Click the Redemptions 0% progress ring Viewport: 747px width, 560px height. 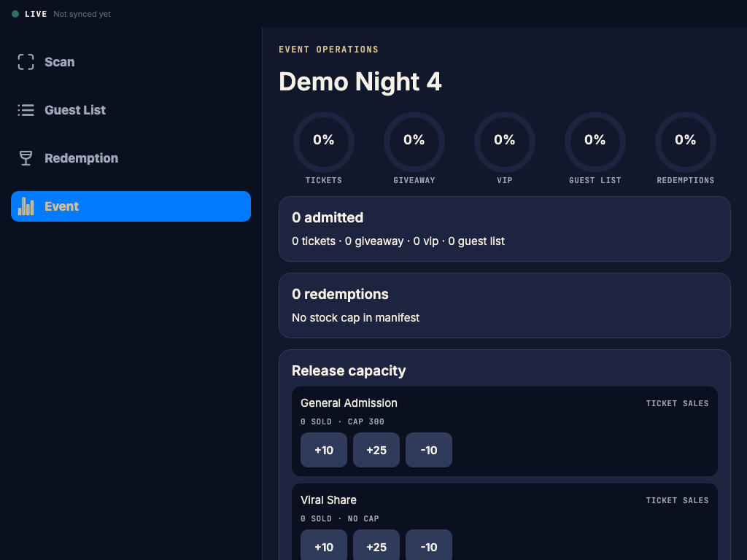[686, 142]
